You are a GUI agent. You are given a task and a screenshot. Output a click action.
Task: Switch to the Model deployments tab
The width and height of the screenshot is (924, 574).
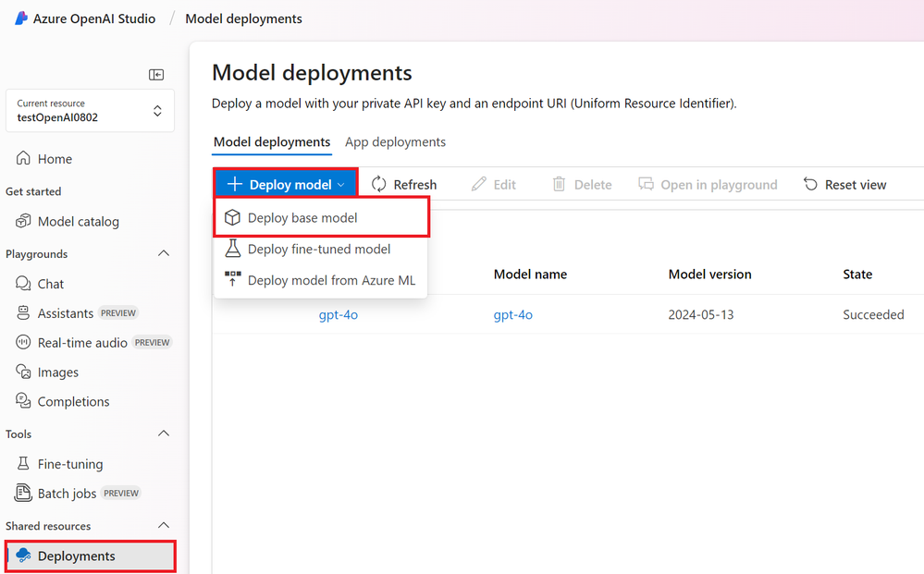pos(272,141)
